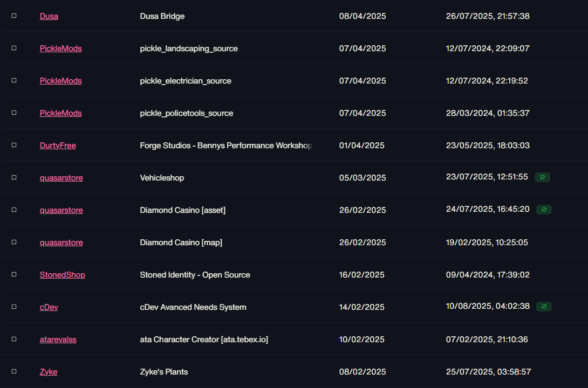
Task: Visit the DurtyFree author page
Action: pos(58,145)
